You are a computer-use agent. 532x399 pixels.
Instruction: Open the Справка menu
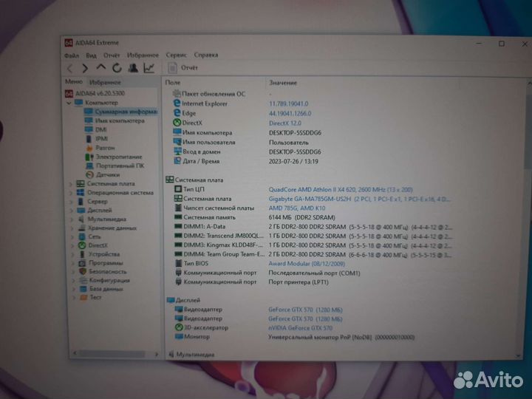pos(206,55)
